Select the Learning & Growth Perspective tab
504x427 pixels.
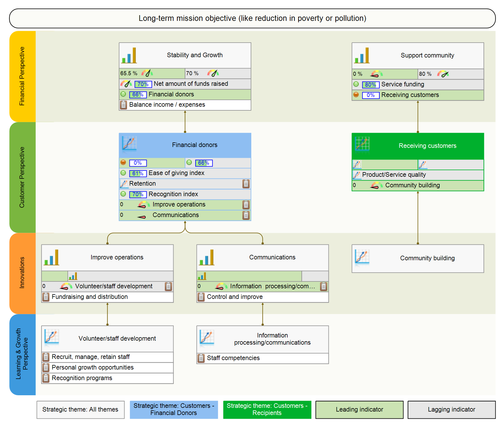pyautogui.click(x=22, y=354)
